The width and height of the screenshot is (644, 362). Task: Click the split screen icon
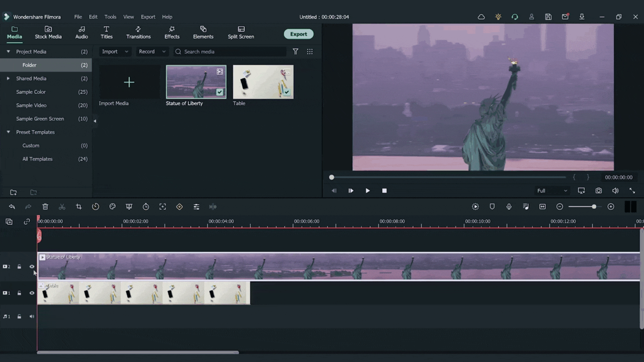[x=240, y=32]
